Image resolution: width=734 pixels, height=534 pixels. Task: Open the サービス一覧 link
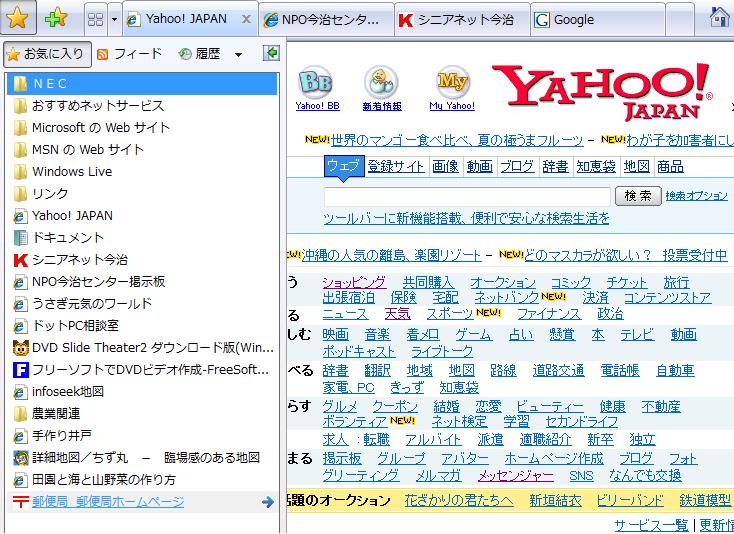click(x=651, y=525)
